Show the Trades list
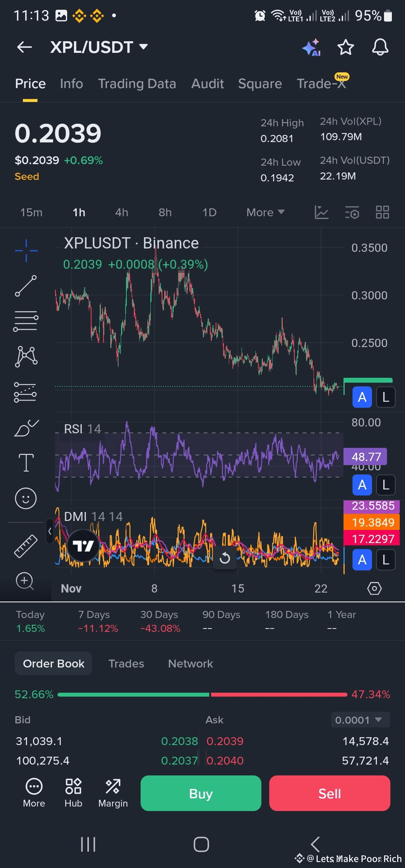 click(x=126, y=664)
